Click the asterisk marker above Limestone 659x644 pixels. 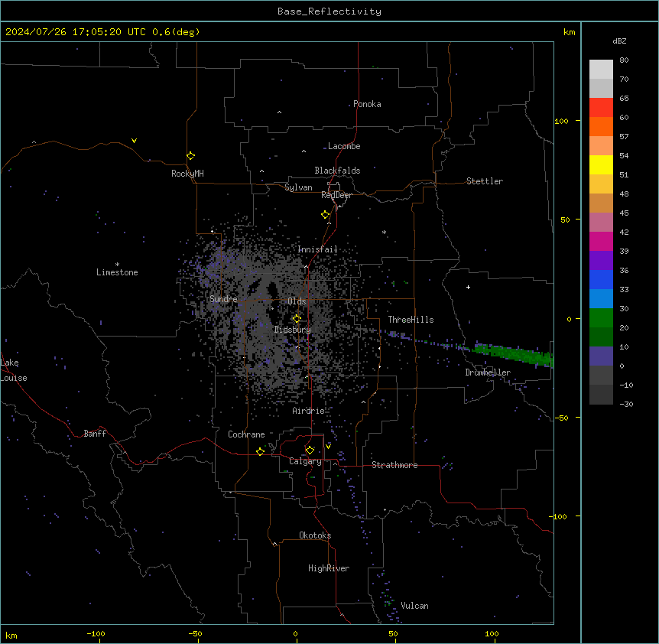click(117, 264)
